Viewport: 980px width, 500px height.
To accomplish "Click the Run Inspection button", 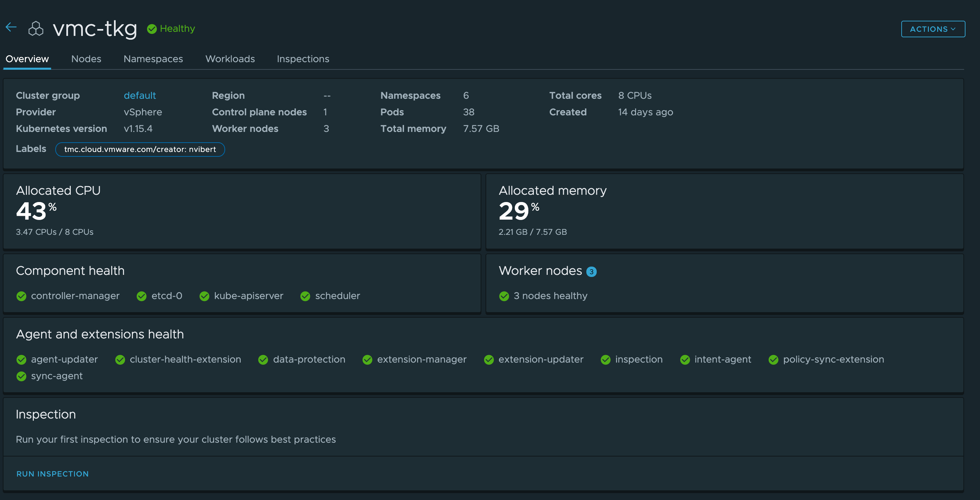I will (52, 474).
